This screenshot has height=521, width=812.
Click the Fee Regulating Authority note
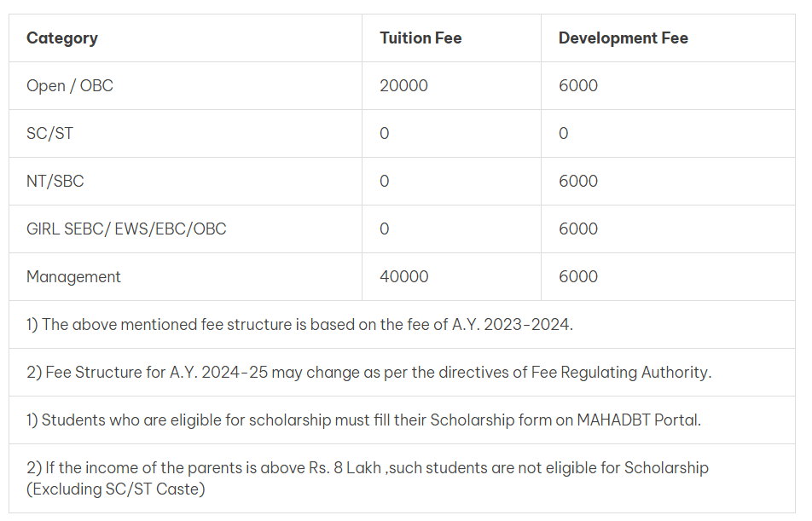368,373
